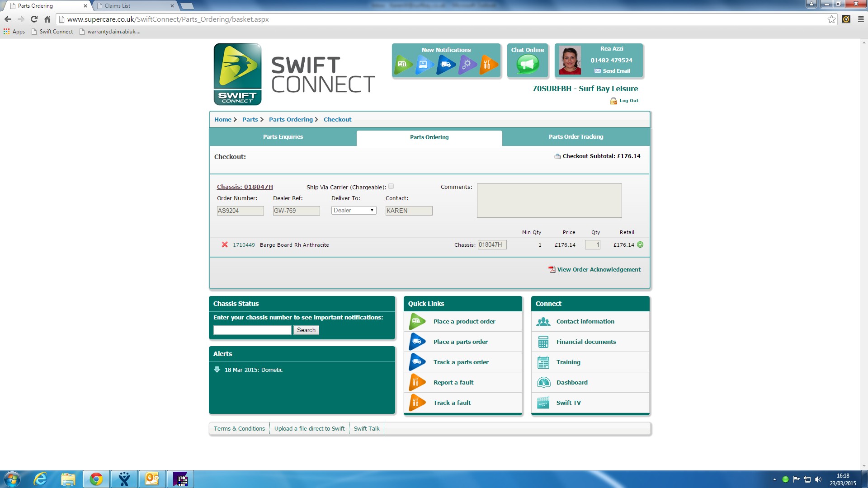Viewport: 868px width, 488px height.
Task: Click the Dashboard gauge icon
Action: point(543,382)
